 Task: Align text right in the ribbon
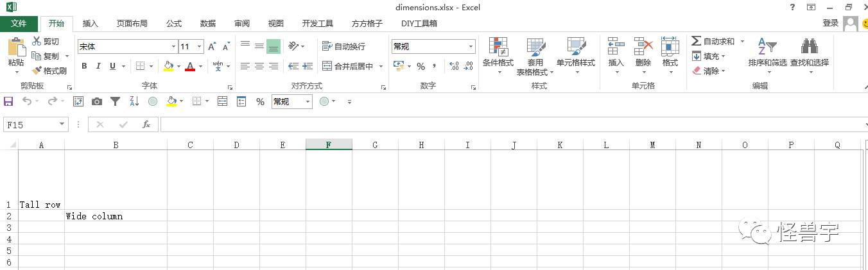tap(273, 66)
